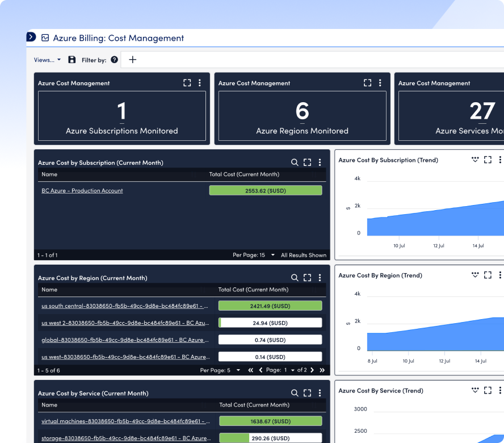This screenshot has width=504, height=443.
Task: Maximize the Azure Regions Monitored widget
Action: point(367,83)
